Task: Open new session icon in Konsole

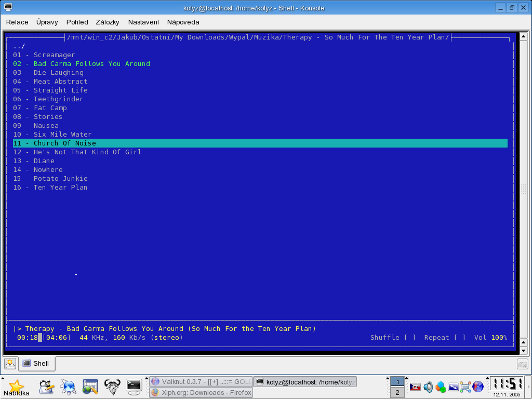Action: [x=10, y=364]
